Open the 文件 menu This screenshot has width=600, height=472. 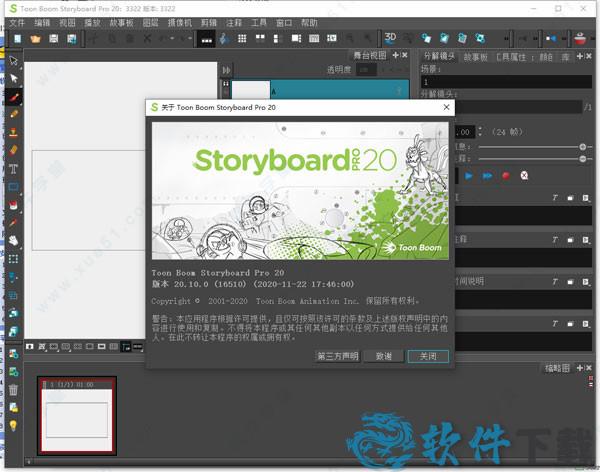(x=16, y=22)
